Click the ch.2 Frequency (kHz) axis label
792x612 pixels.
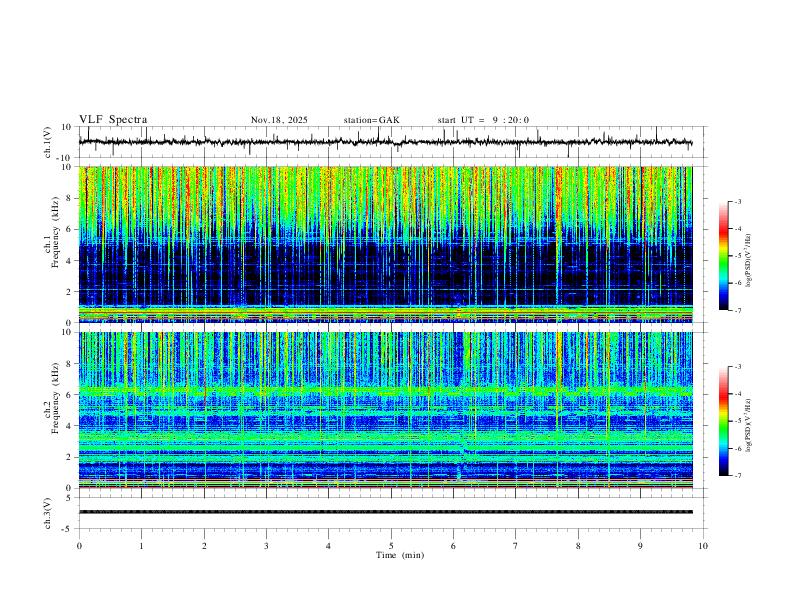click(x=52, y=398)
